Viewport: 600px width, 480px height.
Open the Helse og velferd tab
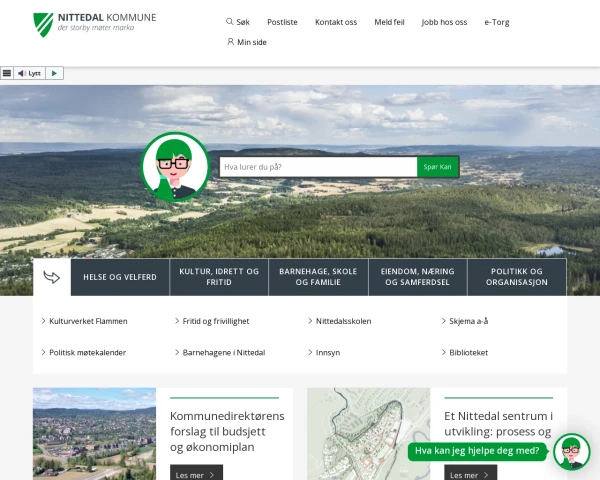coord(120,277)
